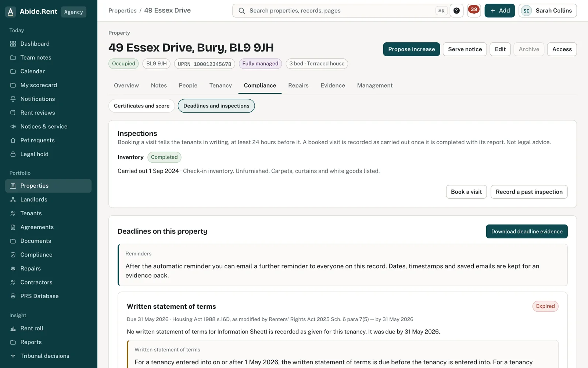Select the Deadlines and inspections pill
Viewport: 588px width, 368px height.
click(x=216, y=106)
